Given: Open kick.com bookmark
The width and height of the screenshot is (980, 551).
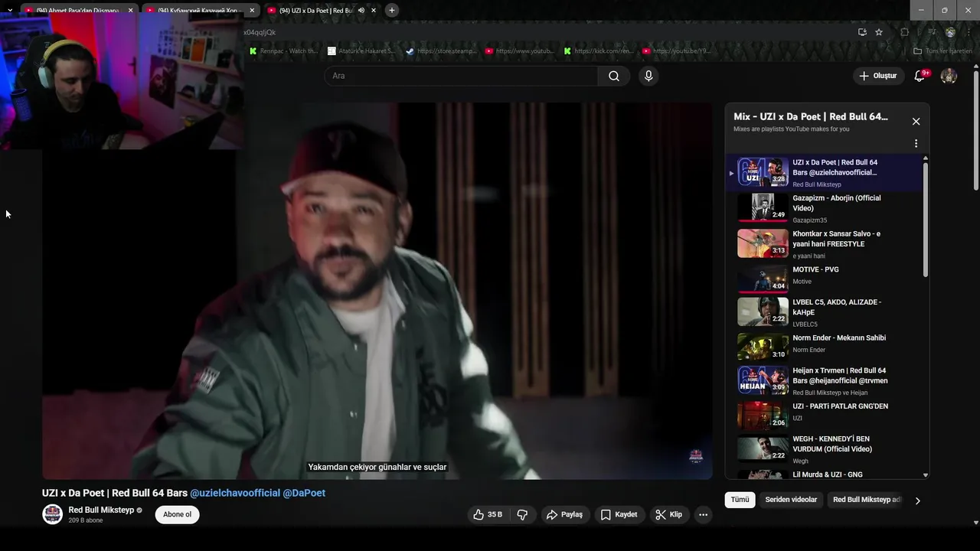Looking at the screenshot, I should [599, 51].
